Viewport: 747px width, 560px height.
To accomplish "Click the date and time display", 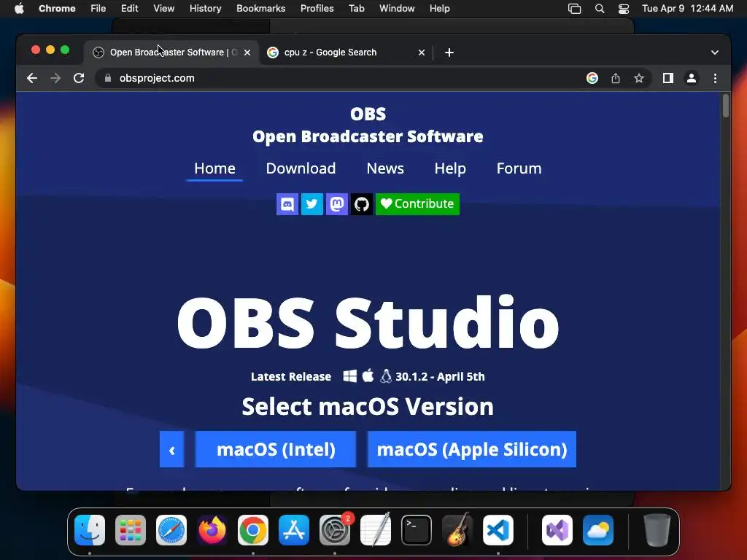I will 687,9.
